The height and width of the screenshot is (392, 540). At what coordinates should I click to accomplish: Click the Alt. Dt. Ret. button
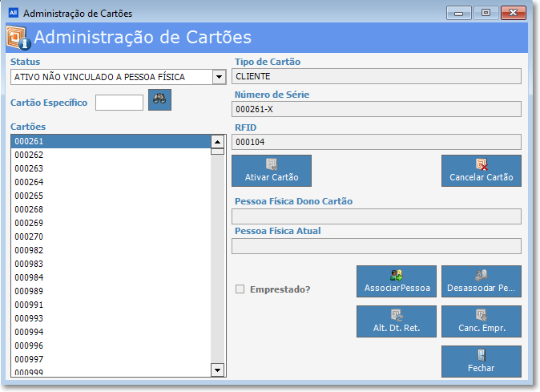[397, 321]
